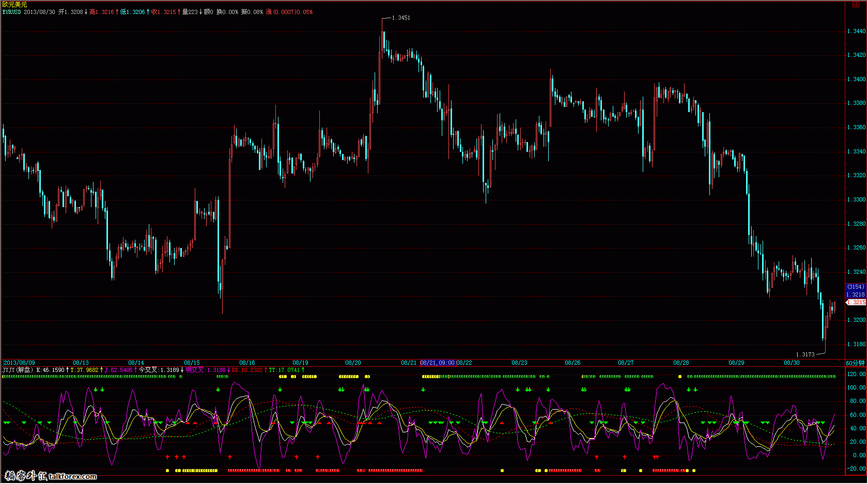
Task: Click the K:46.1590 indicator value
Action: [x=51, y=370]
